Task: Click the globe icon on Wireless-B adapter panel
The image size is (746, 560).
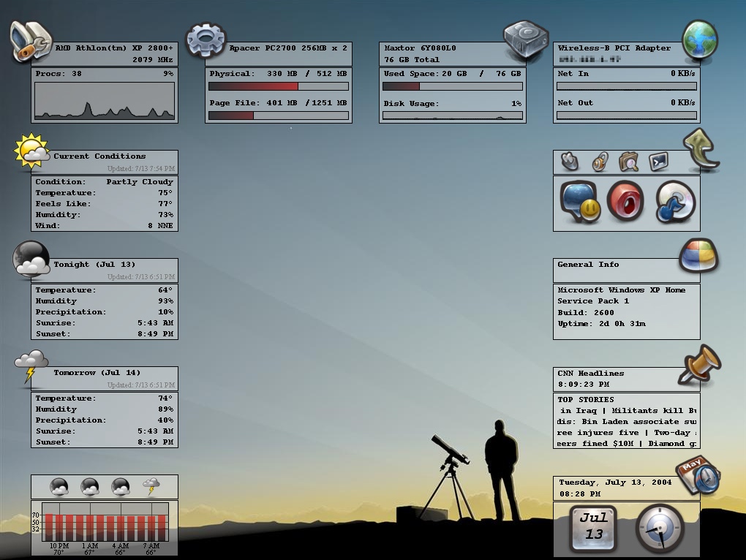Action: [x=699, y=40]
